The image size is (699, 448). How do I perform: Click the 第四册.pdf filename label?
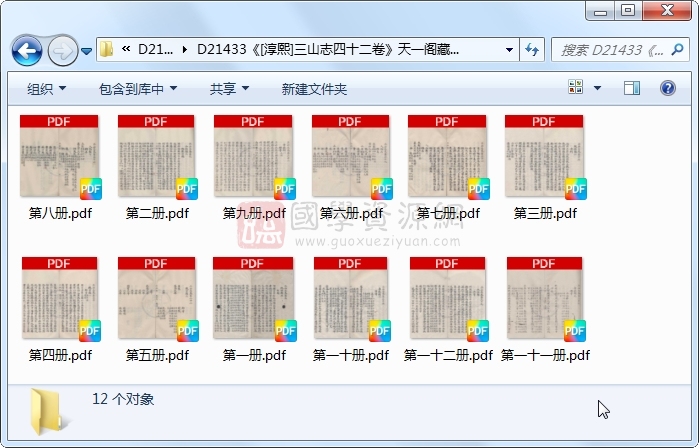tap(60, 355)
